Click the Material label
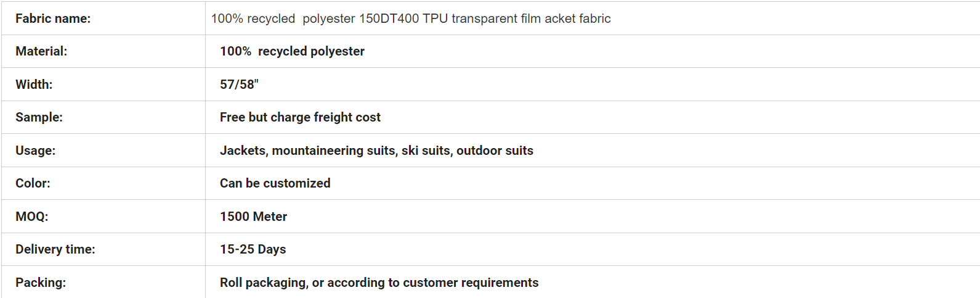 [41, 51]
